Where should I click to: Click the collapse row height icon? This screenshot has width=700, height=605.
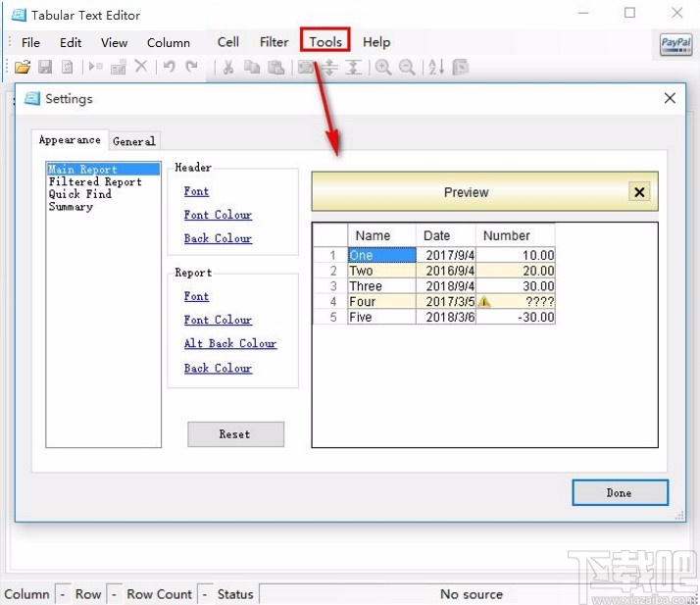pos(354,68)
